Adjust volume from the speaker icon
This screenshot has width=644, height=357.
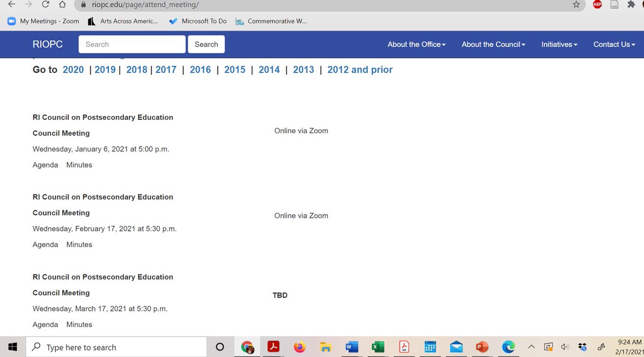tap(565, 346)
